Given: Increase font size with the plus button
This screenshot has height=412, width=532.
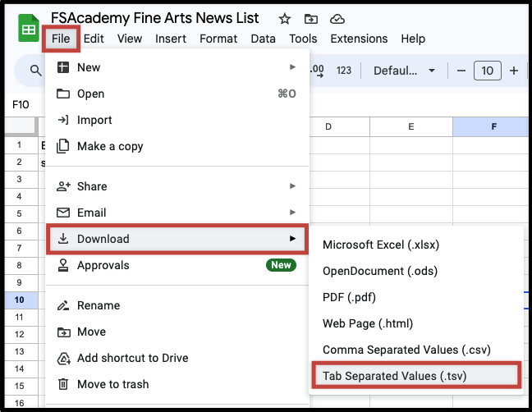Looking at the screenshot, I should [x=514, y=71].
